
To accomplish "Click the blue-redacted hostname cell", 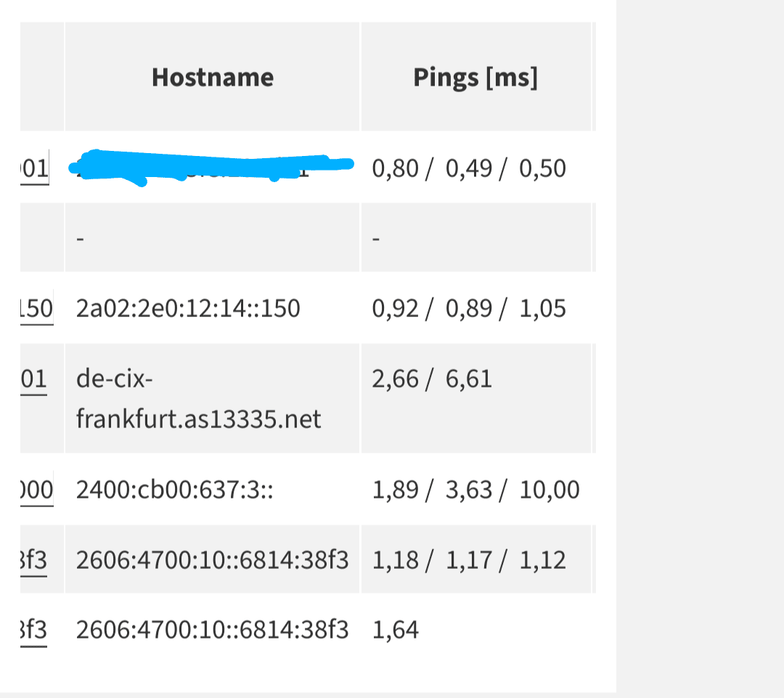I will [x=211, y=168].
